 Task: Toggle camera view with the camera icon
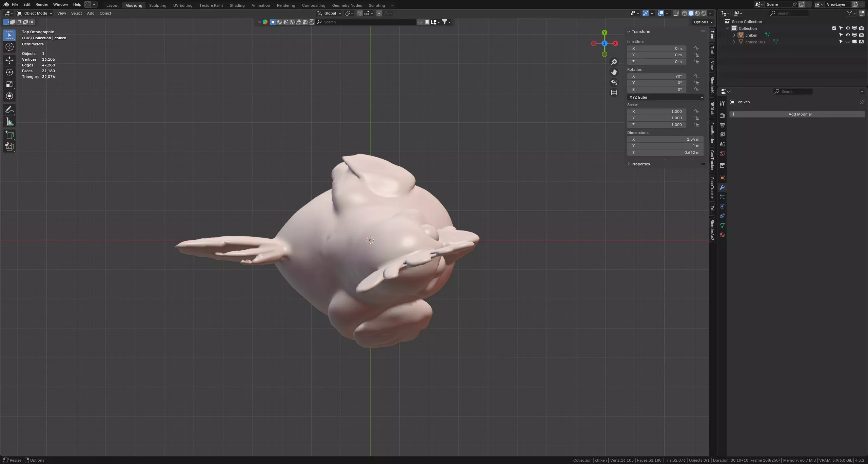point(614,82)
